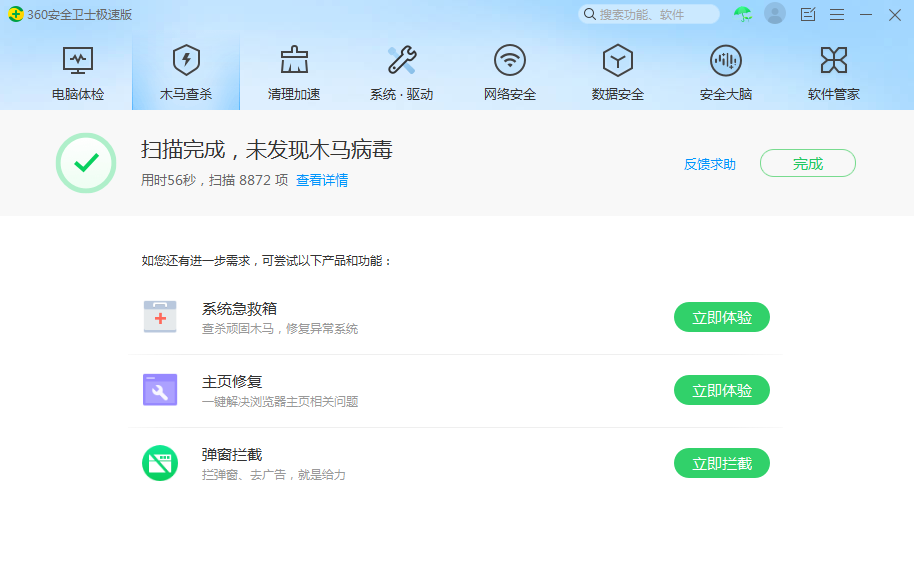Open the 查看详情 details link
The width and height of the screenshot is (914, 576).
(x=322, y=180)
